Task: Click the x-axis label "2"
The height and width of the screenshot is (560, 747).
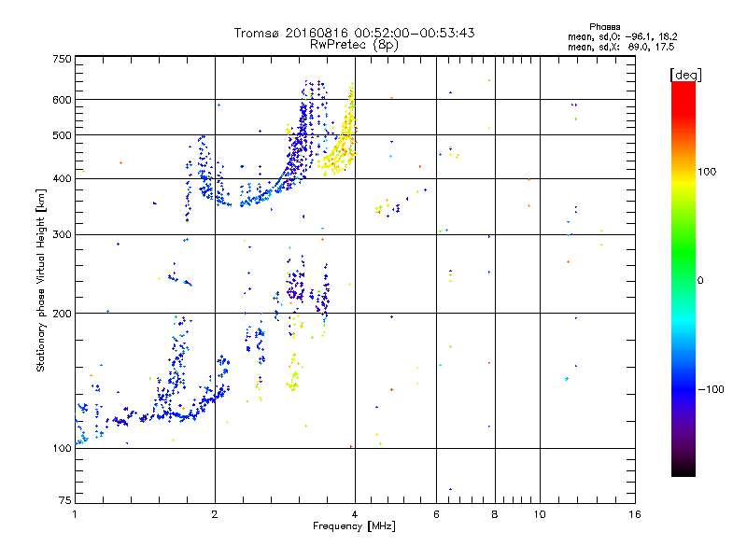Action: [x=215, y=514]
